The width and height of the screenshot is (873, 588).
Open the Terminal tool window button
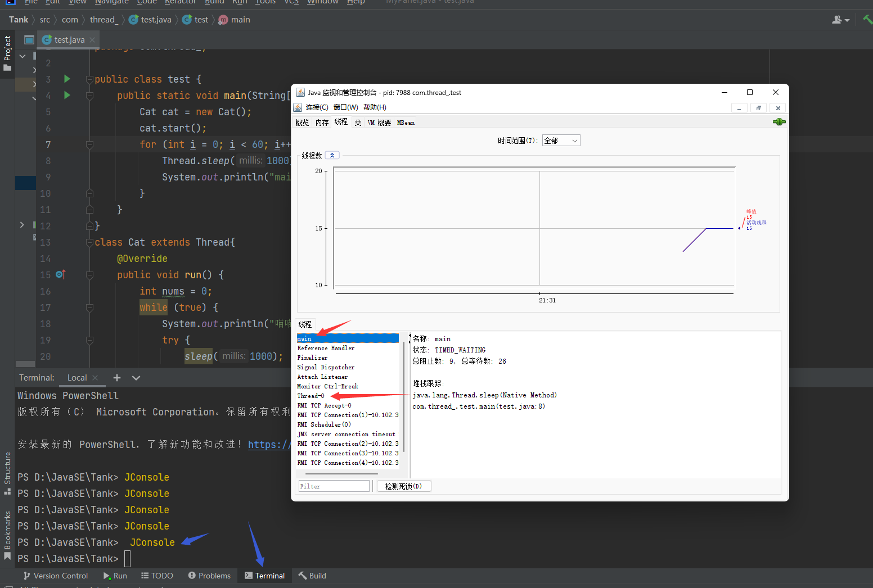[264, 576]
